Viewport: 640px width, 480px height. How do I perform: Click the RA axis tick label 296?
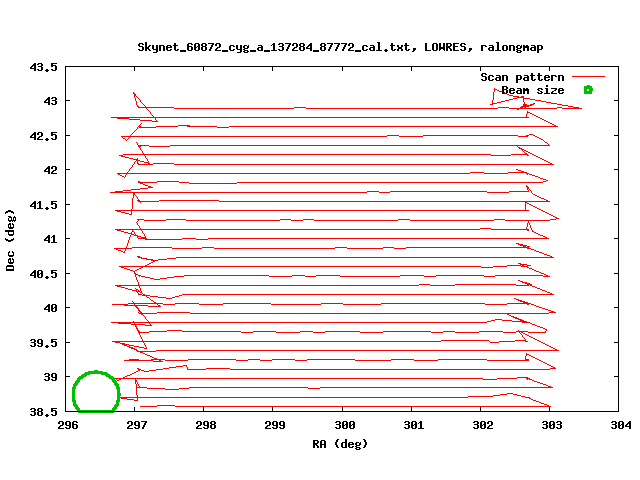68,425
